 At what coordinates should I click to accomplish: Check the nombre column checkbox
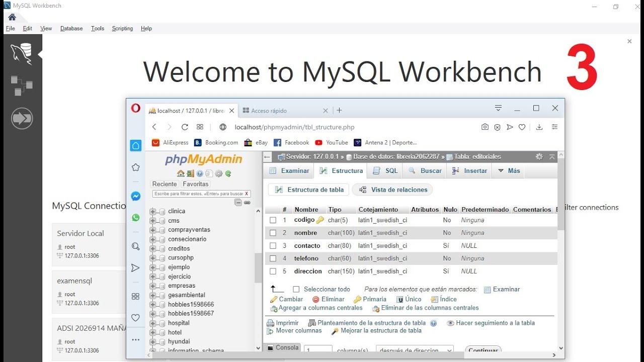click(x=273, y=233)
